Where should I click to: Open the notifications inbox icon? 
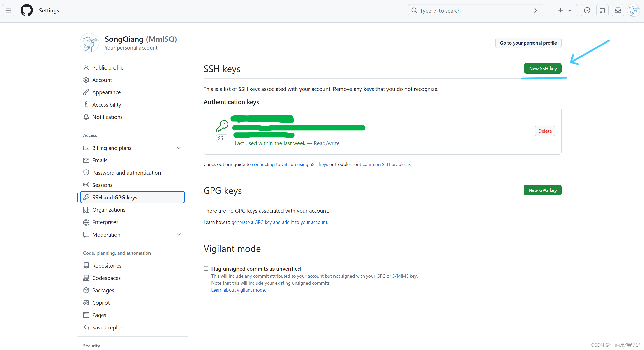618,11
